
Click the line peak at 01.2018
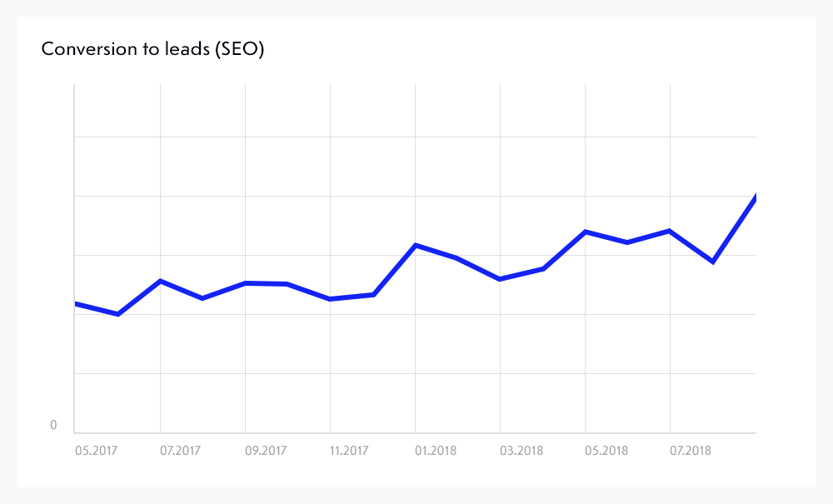coord(416,245)
